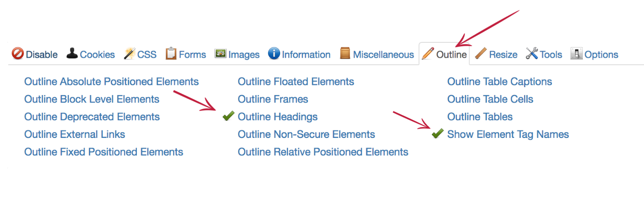This screenshot has height=219, width=644.
Task: Choose Outline Floated Elements
Action: [x=295, y=82]
